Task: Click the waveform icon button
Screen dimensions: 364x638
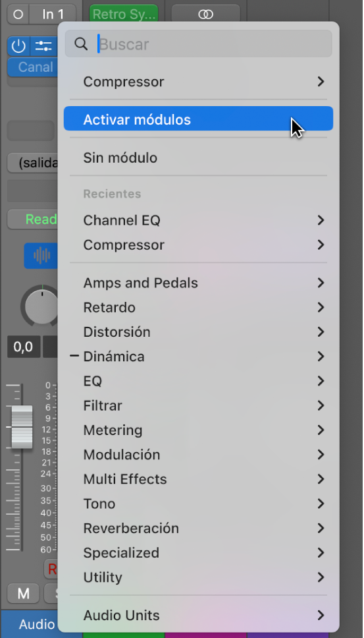Action: point(41,256)
